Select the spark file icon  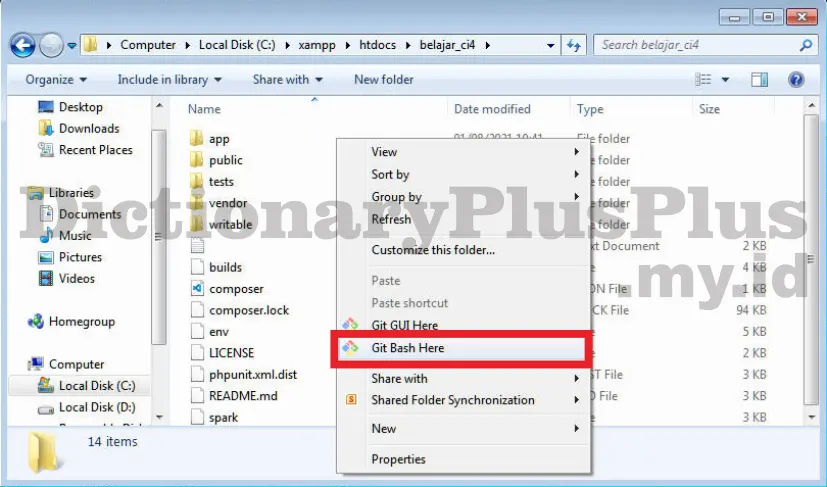coord(197,417)
